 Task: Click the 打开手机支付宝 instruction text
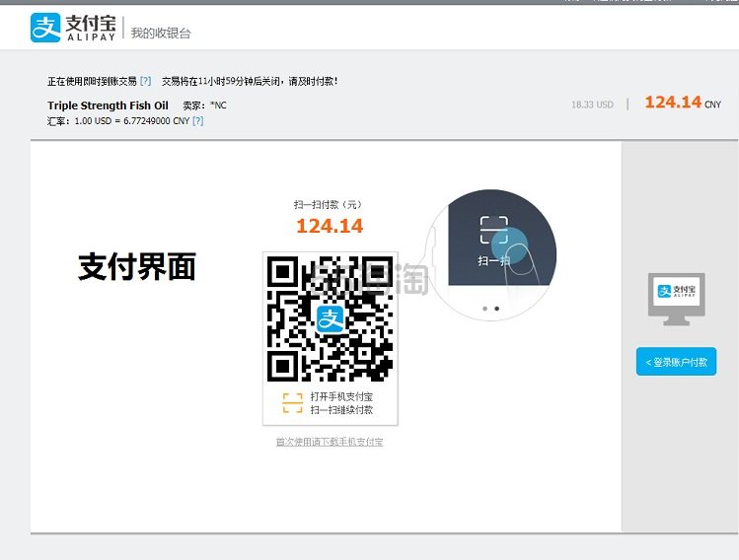pyautogui.click(x=341, y=396)
